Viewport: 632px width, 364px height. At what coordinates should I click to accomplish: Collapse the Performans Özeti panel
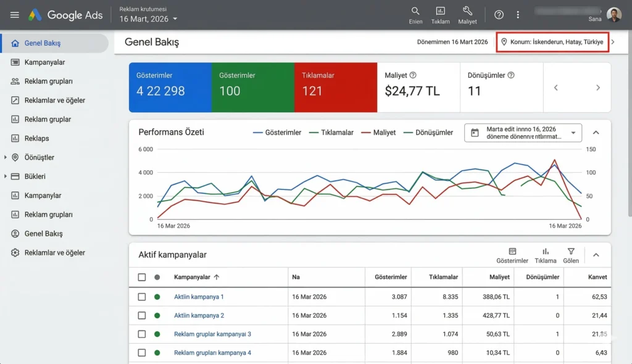pos(596,133)
